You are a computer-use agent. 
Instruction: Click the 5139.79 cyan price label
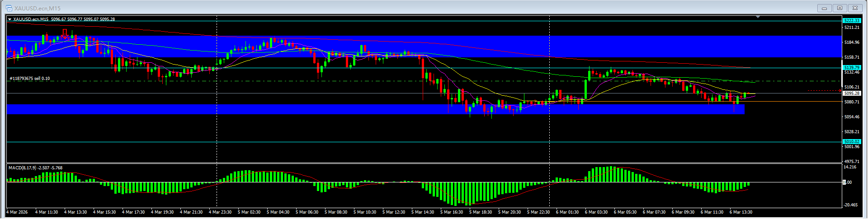point(851,68)
